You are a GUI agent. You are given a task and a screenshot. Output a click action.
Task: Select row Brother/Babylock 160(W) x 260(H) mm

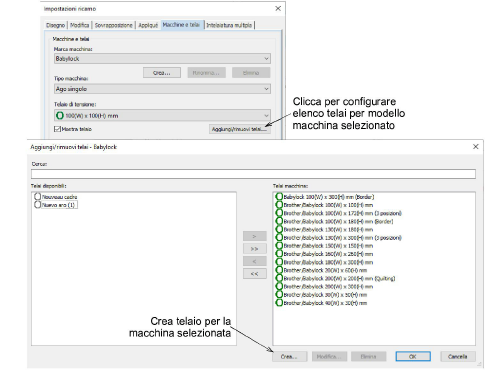click(x=324, y=254)
